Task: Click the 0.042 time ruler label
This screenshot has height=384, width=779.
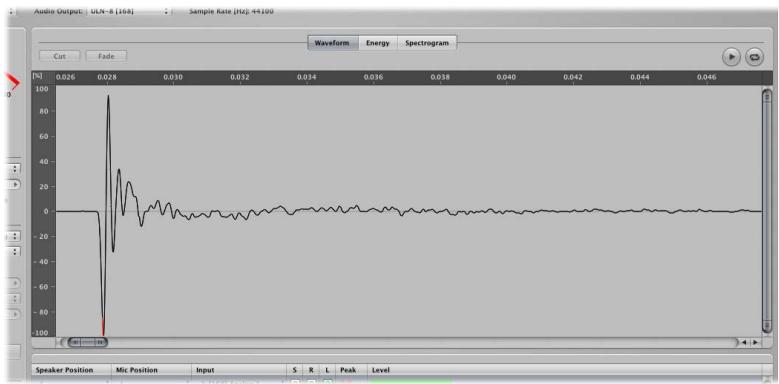Action: pos(573,77)
